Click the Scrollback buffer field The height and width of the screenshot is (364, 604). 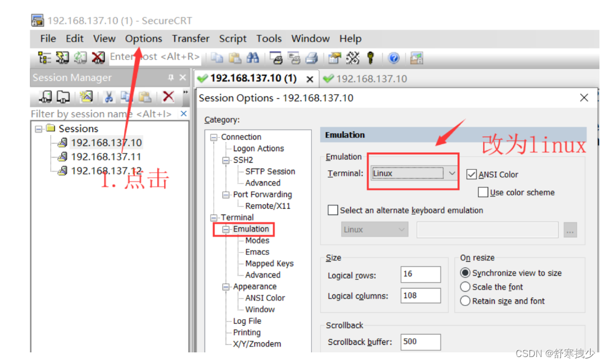click(x=420, y=342)
